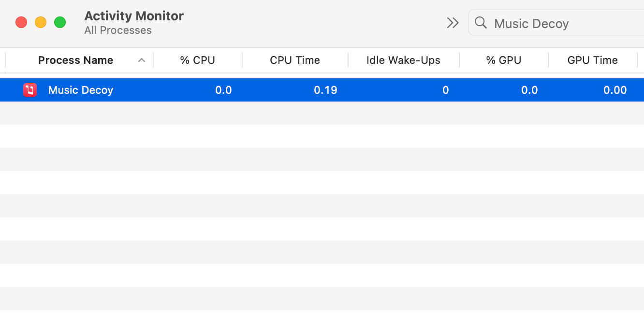Click the Idle Wake-Ups value in Music Decoy row
The height and width of the screenshot is (322, 644).
click(445, 90)
